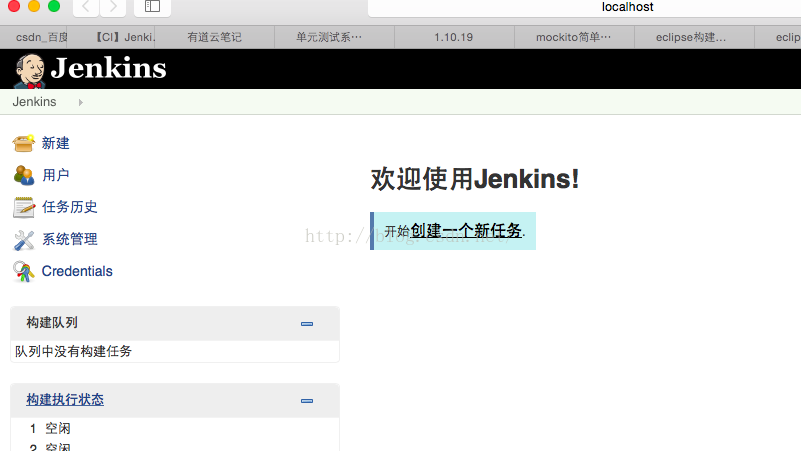Click the 用户 people icon
The width and height of the screenshot is (801, 451).
(23, 175)
